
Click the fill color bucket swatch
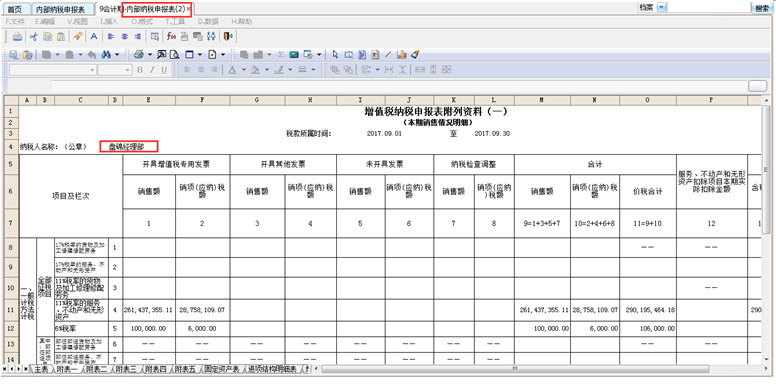[255, 70]
